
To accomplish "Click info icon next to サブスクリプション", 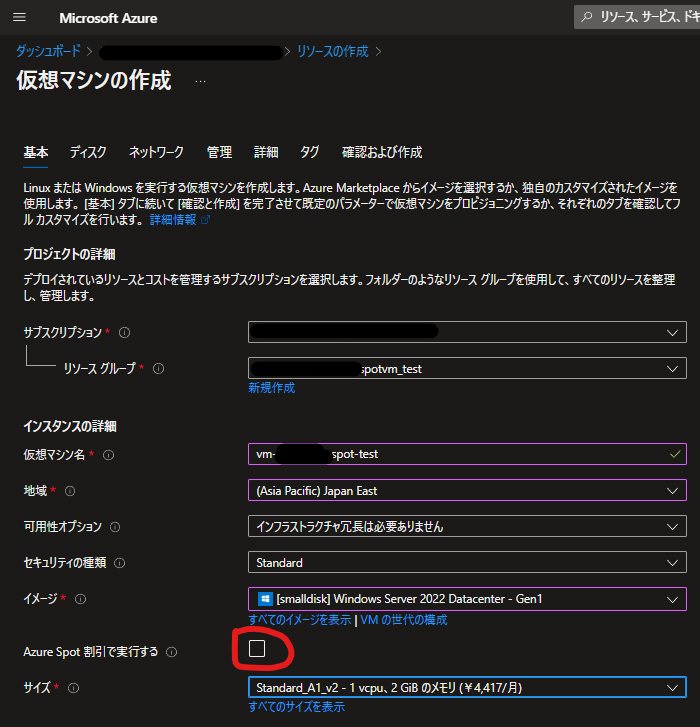I will (x=124, y=332).
